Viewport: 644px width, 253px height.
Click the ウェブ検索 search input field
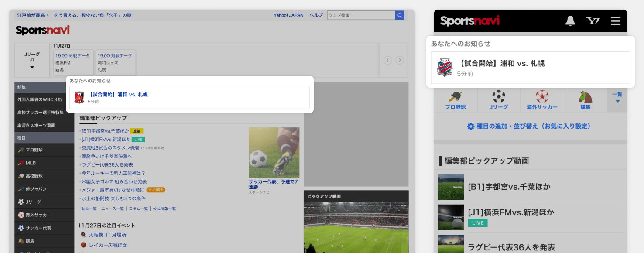point(361,15)
